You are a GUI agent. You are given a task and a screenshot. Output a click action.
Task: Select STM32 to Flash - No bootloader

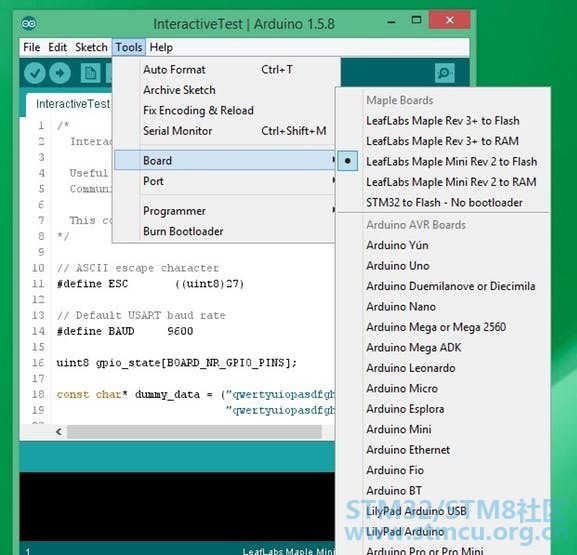443,202
